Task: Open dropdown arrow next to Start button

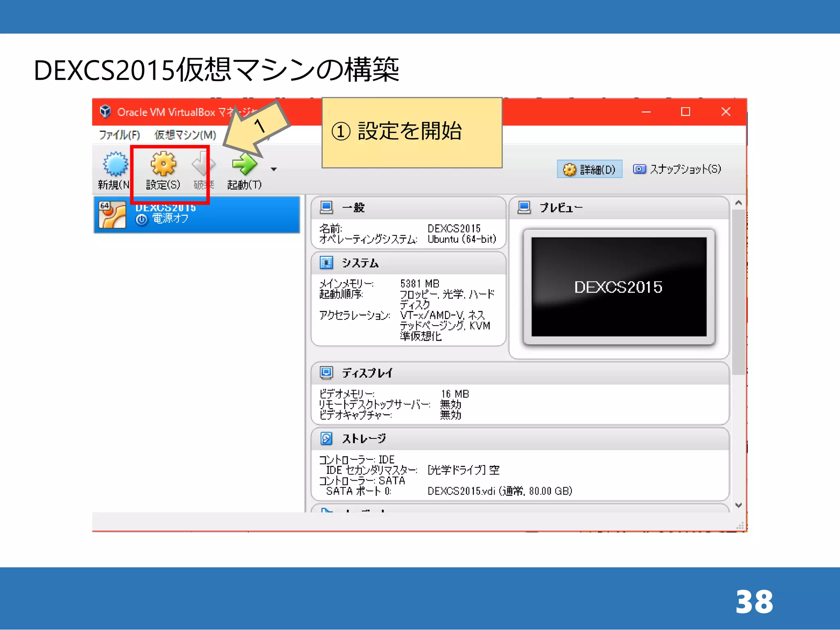Action: click(x=274, y=169)
